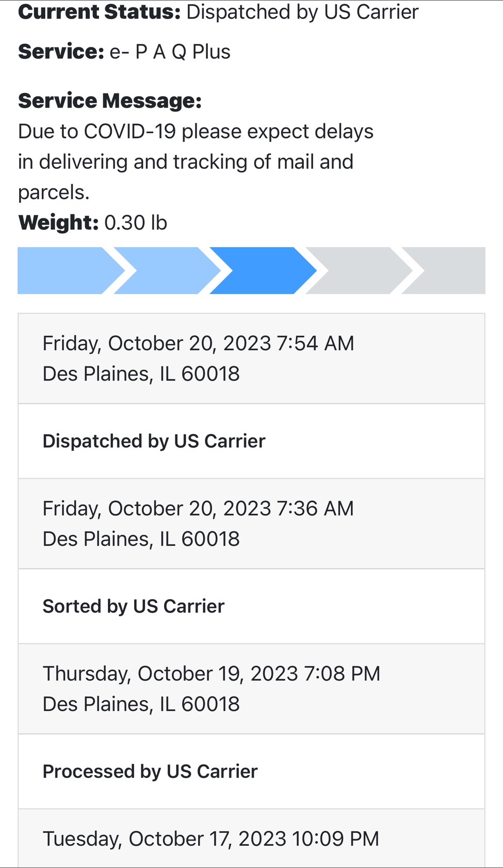Select the "e- P A Q Plus" service name
This screenshot has height=868, width=503.
coord(170,52)
